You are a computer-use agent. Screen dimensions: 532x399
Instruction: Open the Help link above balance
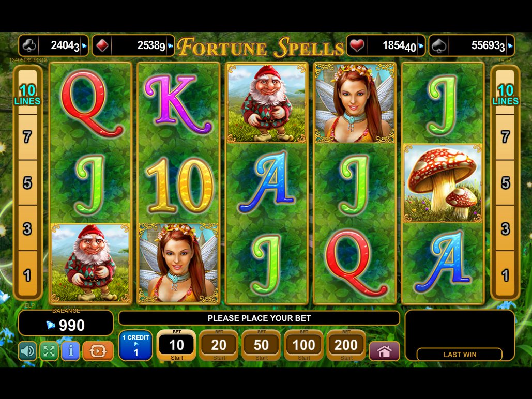tap(28, 305)
